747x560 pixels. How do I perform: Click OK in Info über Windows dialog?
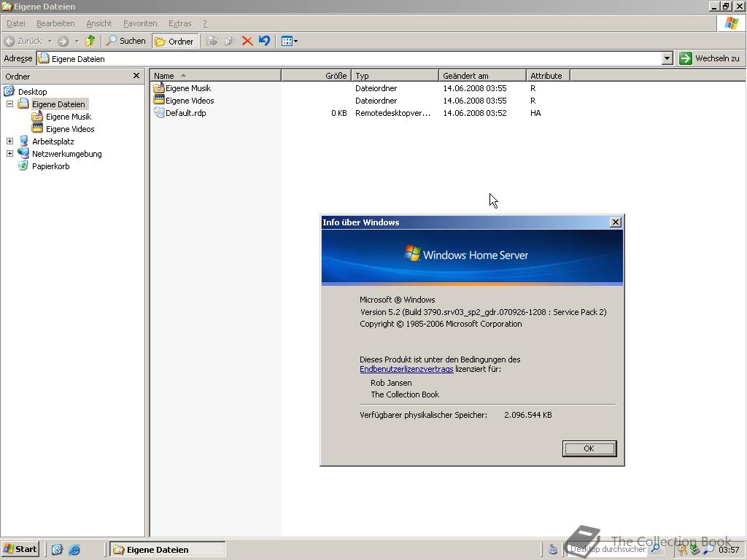point(589,448)
